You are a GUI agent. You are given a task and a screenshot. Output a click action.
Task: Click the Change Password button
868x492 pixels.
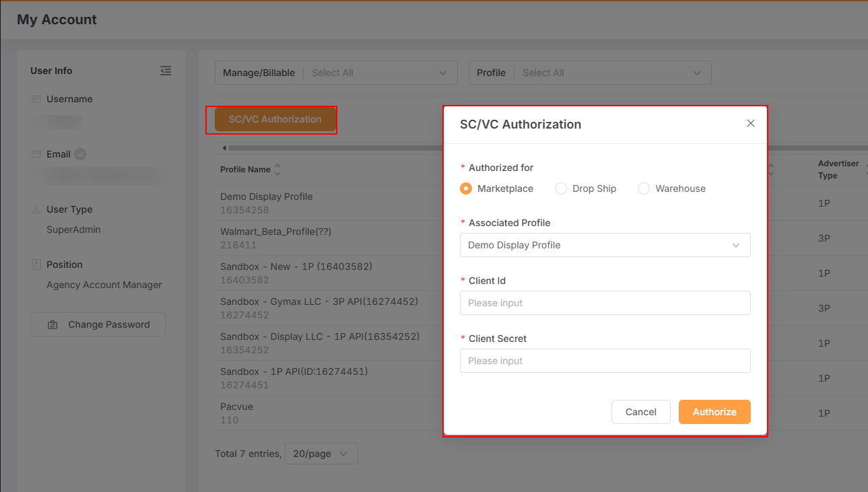pos(98,324)
